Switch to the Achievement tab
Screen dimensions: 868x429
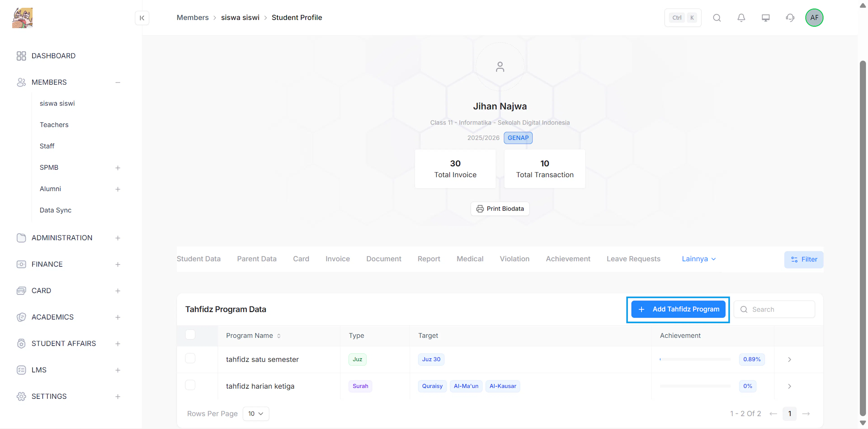[568, 259]
